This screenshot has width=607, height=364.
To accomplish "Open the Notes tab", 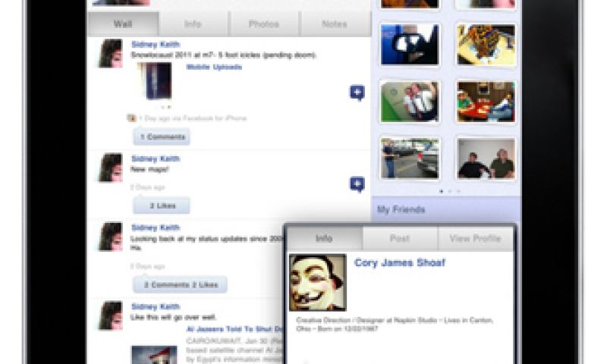I will tap(335, 24).
